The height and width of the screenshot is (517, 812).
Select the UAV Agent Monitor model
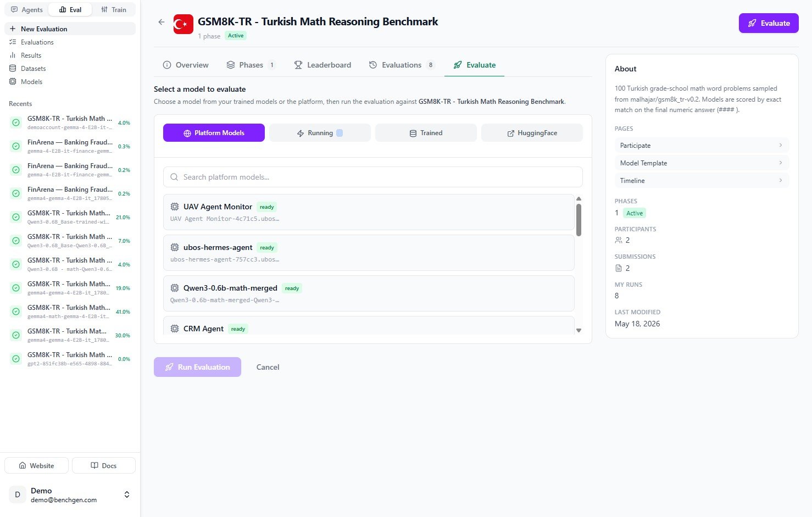369,212
